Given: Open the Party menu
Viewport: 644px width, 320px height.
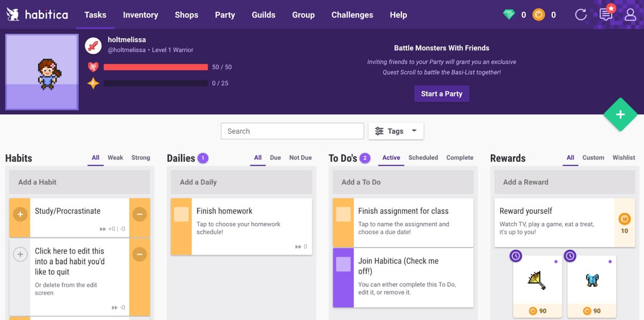Looking at the screenshot, I should tap(225, 14).
